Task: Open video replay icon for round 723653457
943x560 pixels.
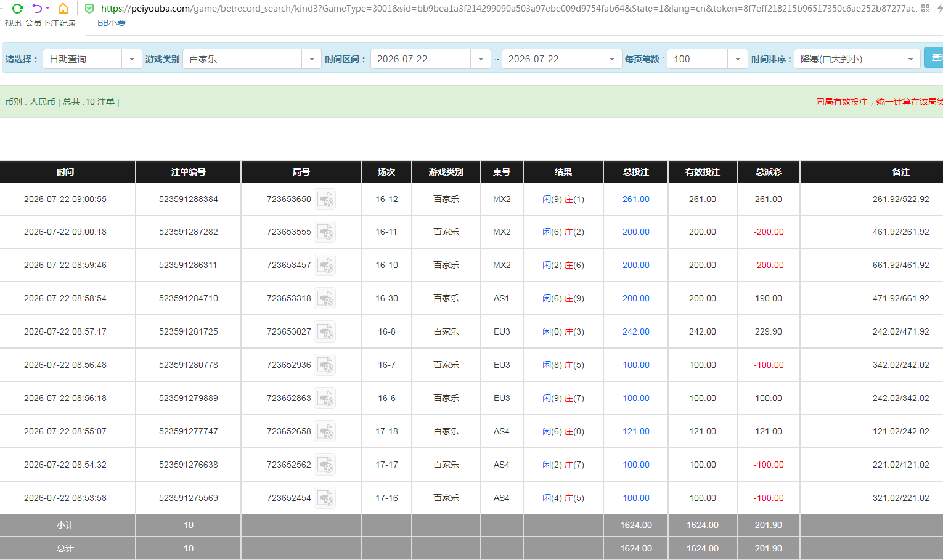Action: click(x=325, y=266)
